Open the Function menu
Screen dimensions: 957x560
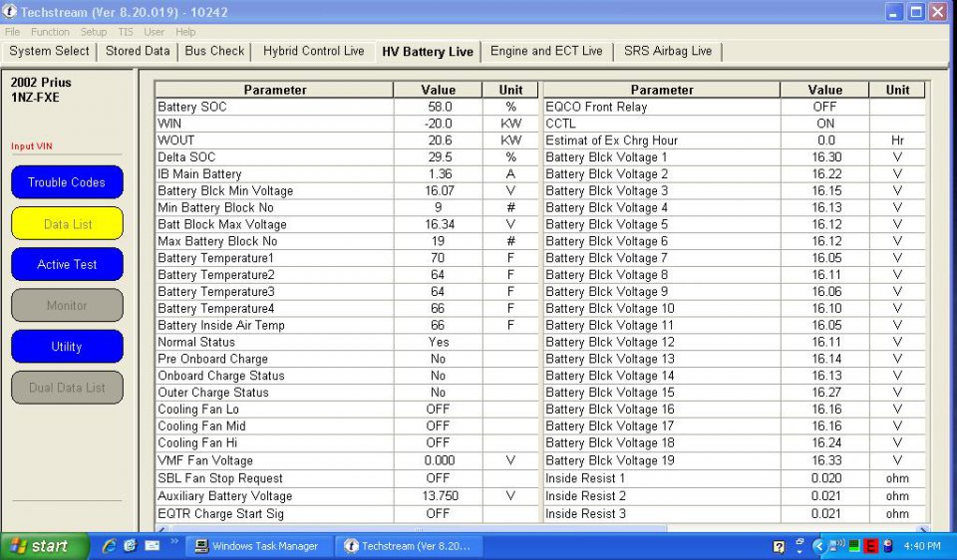pyautogui.click(x=50, y=32)
